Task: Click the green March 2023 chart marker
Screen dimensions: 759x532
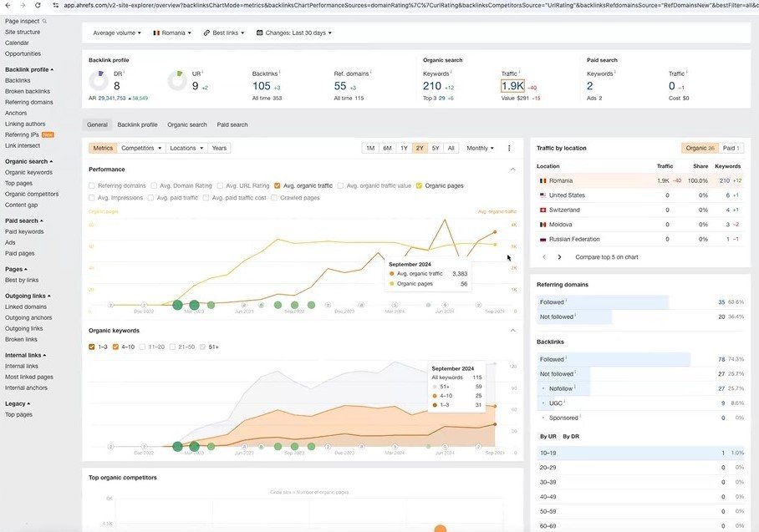Action: click(194, 306)
